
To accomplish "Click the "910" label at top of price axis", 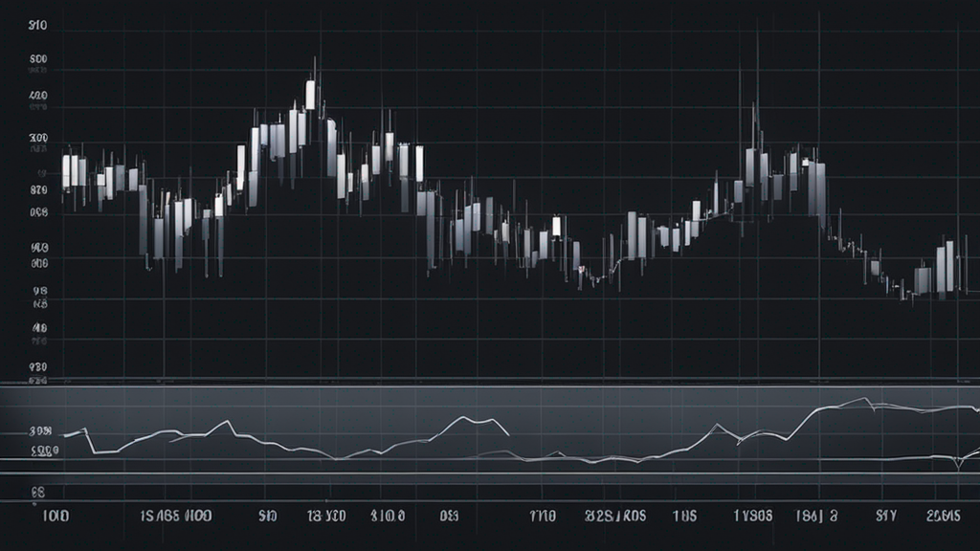I will pyautogui.click(x=39, y=28).
